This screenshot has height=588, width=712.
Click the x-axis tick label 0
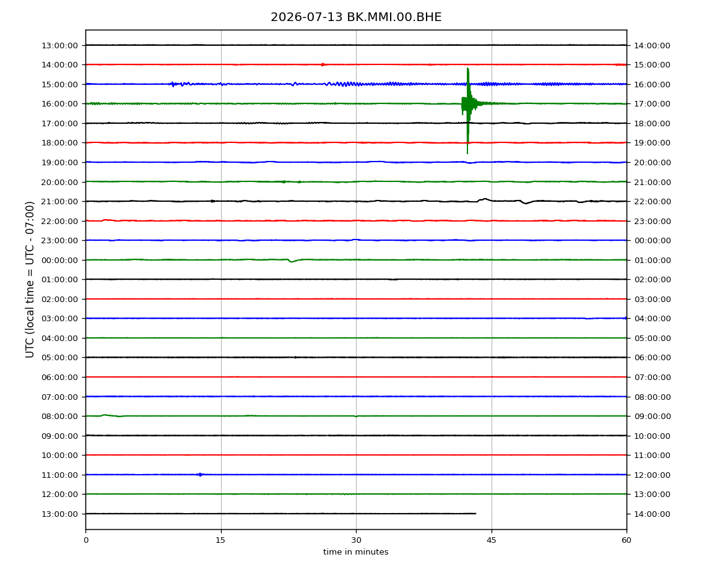tap(86, 540)
